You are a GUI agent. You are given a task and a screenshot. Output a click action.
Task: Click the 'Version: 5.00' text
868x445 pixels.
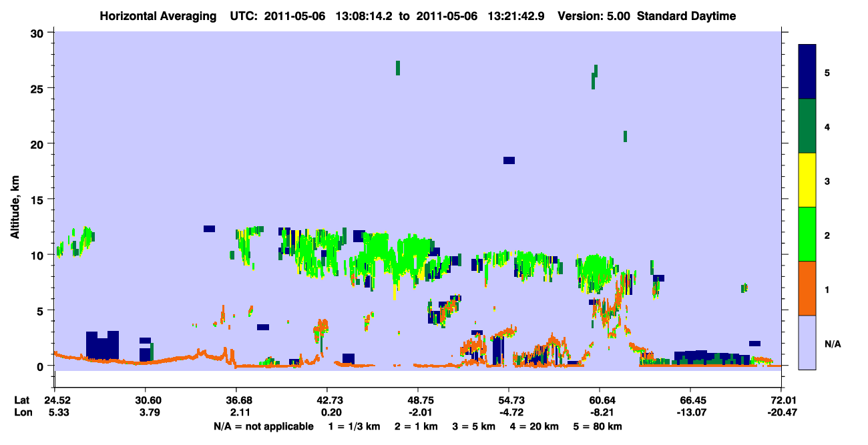(x=592, y=16)
